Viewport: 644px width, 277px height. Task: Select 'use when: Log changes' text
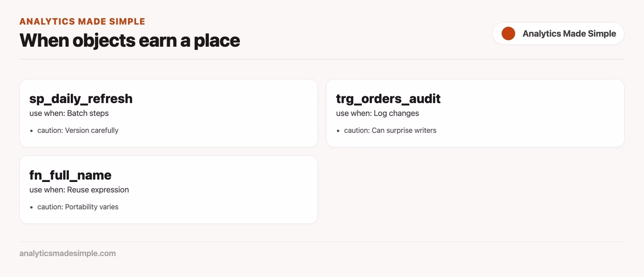pyautogui.click(x=378, y=113)
